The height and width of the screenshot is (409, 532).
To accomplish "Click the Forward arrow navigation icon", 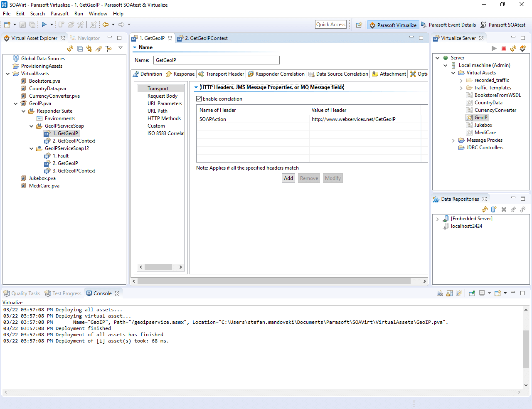I will click(x=121, y=25).
